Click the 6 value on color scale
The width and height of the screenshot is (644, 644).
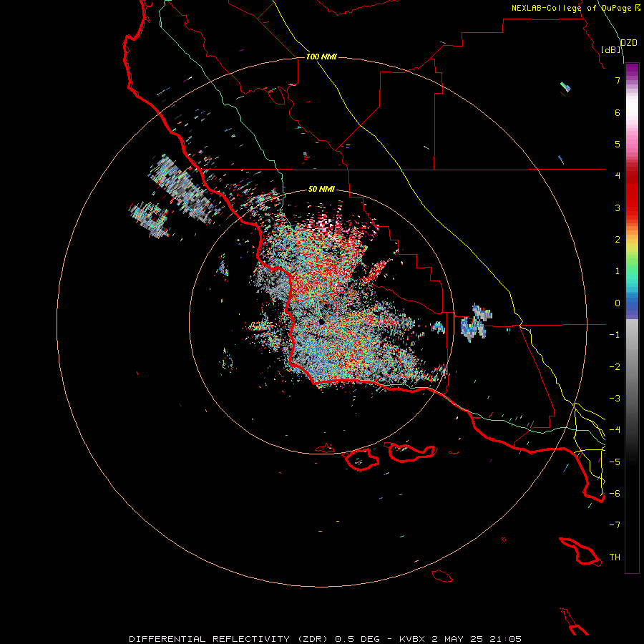click(618, 112)
